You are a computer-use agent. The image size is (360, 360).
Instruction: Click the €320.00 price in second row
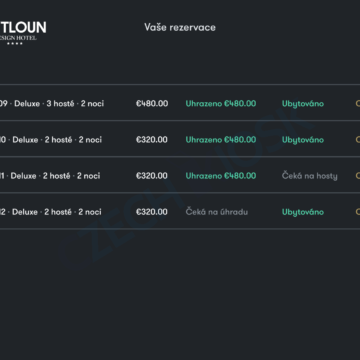[x=152, y=140]
